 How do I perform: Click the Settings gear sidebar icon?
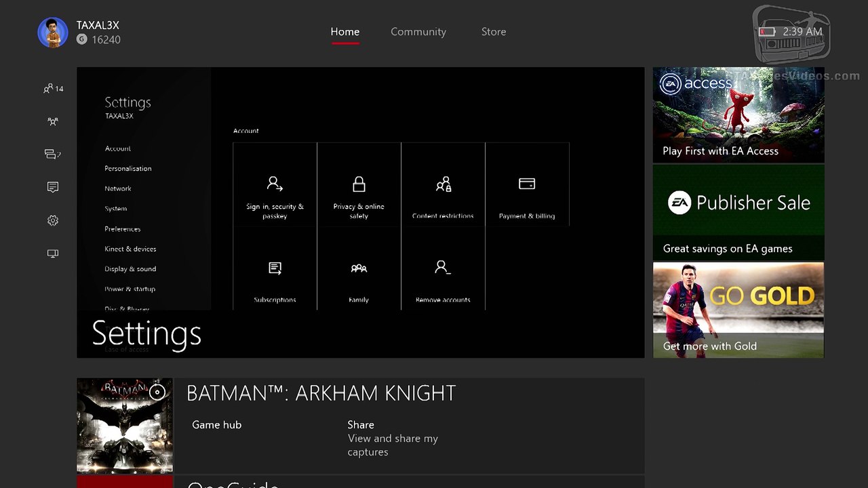click(53, 220)
